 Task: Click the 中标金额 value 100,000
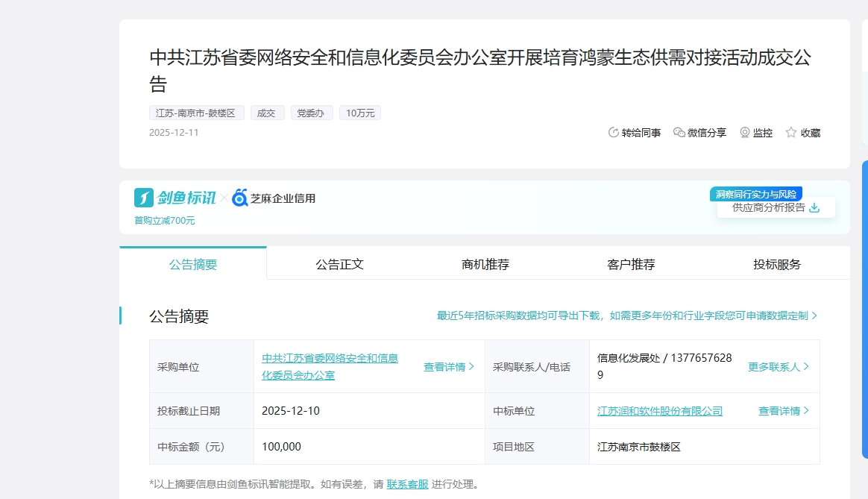click(x=281, y=446)
